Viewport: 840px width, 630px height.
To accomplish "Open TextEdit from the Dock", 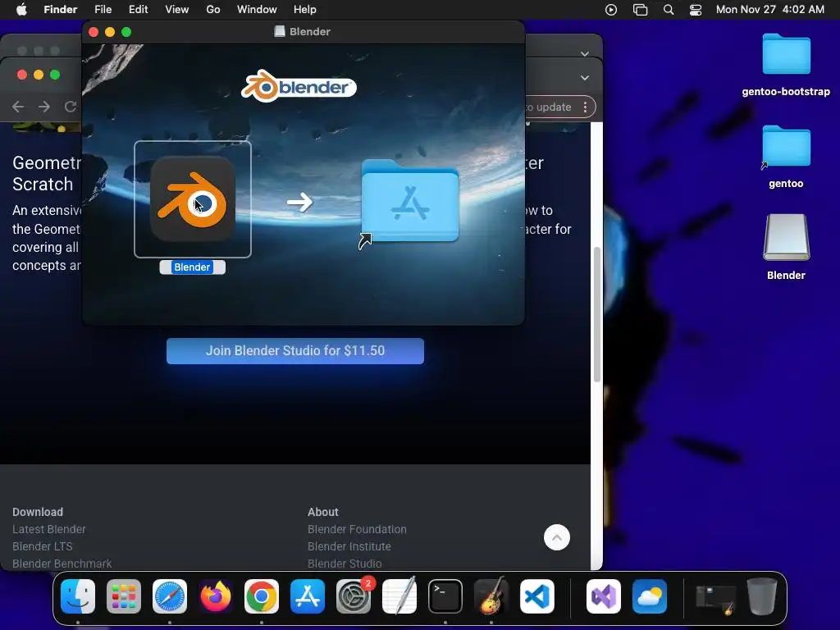I will coord(399,596).
